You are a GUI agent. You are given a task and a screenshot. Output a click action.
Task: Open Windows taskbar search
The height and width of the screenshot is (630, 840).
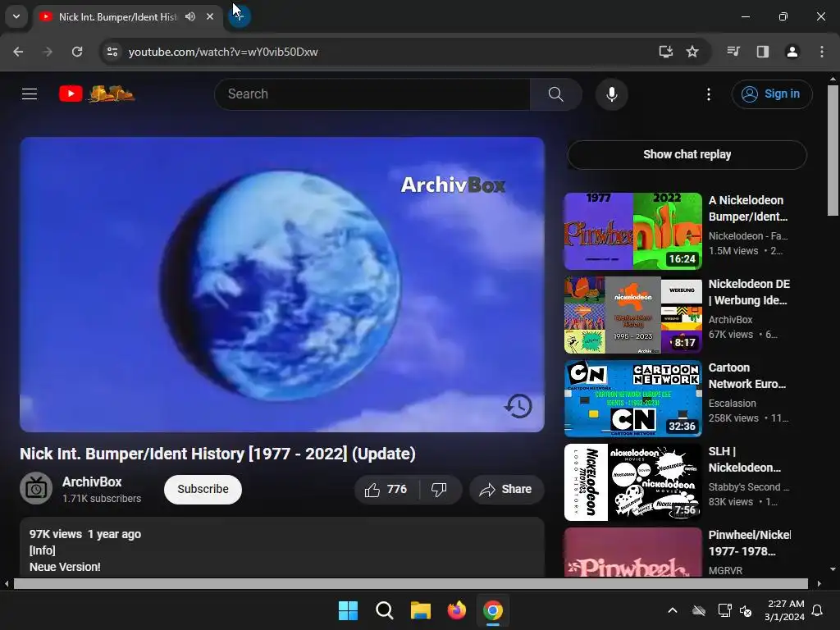click(x=384, y=610)
